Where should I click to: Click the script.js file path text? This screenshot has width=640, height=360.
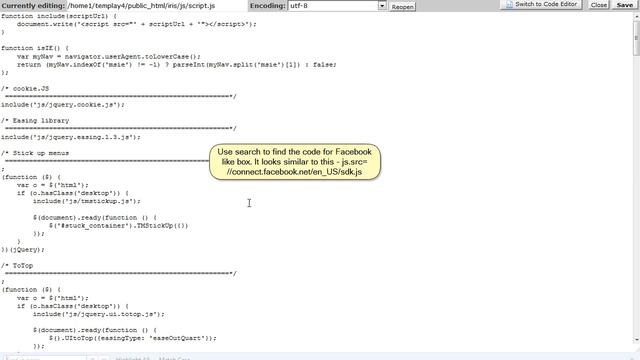click(x=141, y=6)
